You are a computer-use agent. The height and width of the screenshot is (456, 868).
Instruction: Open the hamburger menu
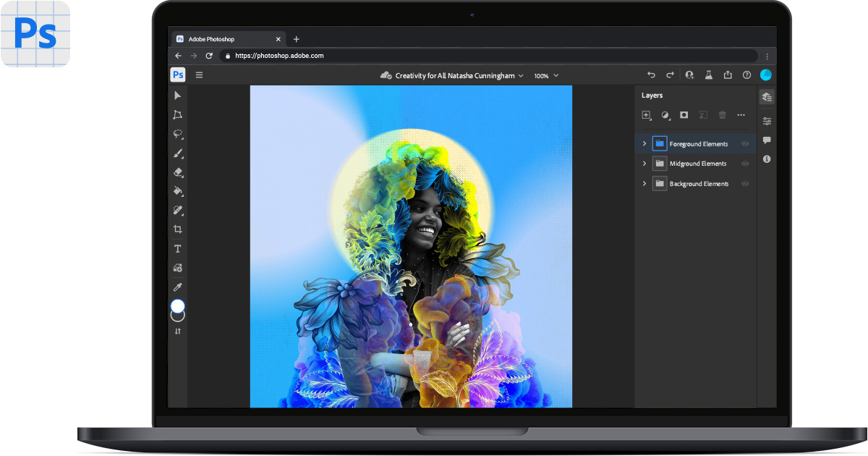point(199,75)
